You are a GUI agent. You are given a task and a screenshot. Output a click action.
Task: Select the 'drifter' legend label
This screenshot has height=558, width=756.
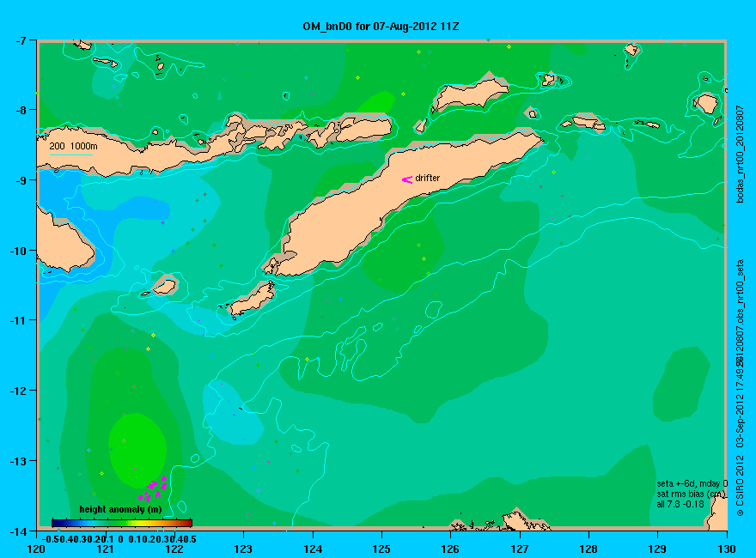pos(428,178)
